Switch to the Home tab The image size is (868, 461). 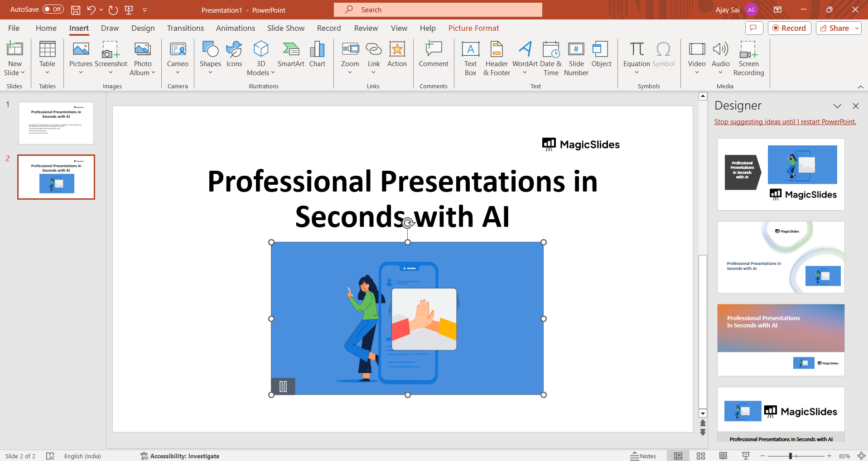click(x=46, y=28)
